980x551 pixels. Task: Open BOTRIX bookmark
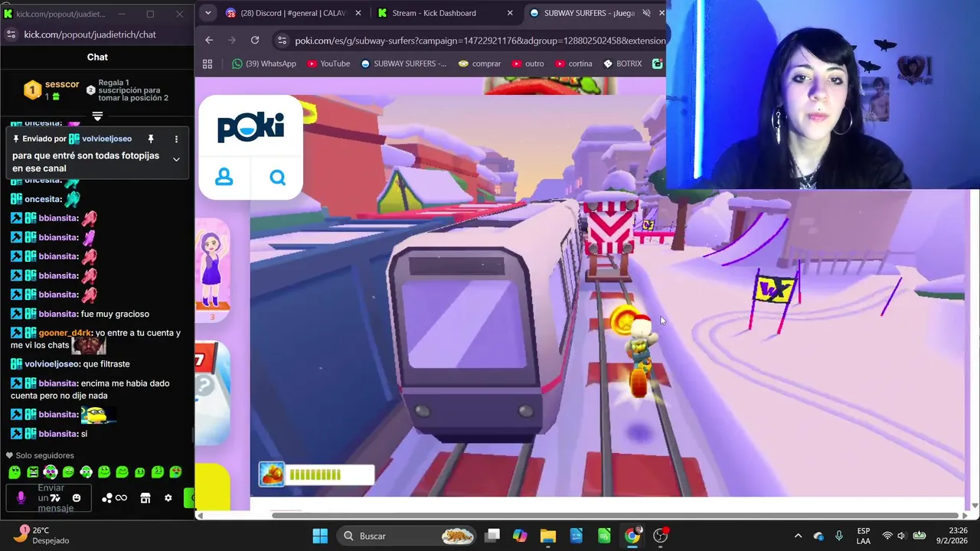click(x=622, y=64)
